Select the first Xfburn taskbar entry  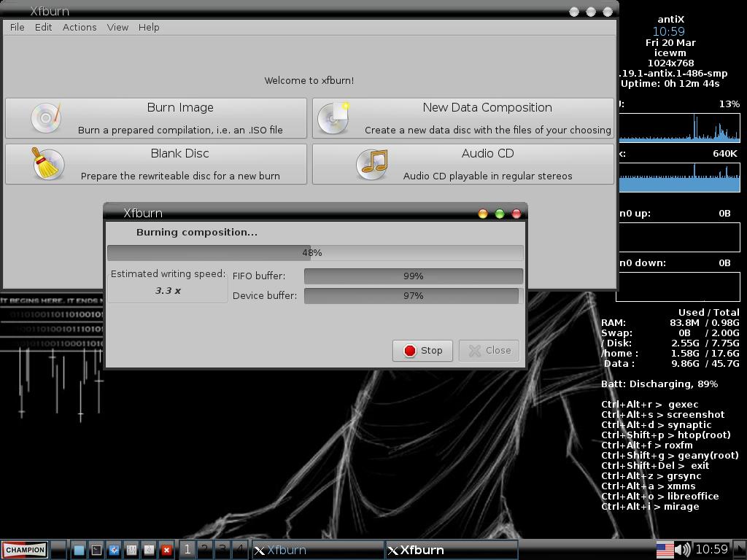click(318, 550)
